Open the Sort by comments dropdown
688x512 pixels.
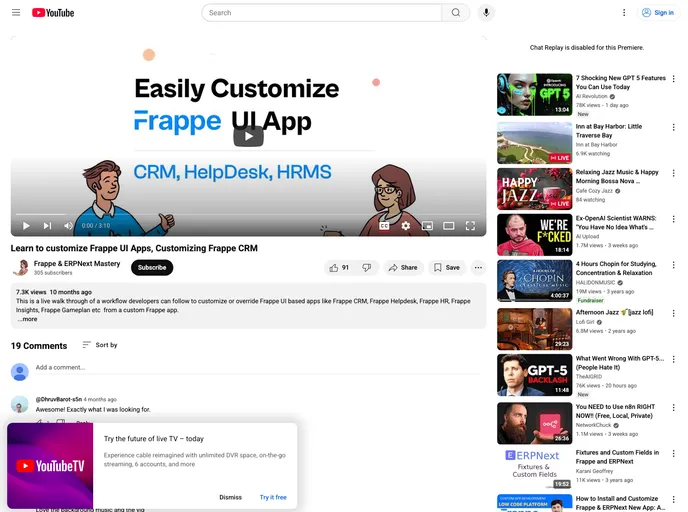[100, 345]
